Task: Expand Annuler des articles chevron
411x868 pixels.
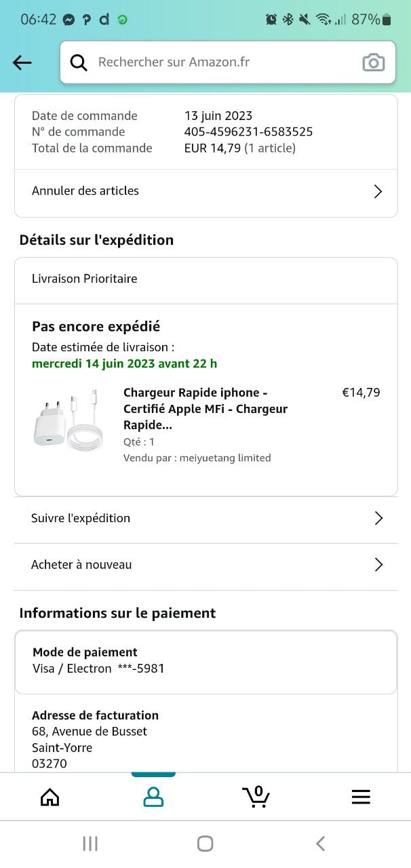Action: point(378,192)
